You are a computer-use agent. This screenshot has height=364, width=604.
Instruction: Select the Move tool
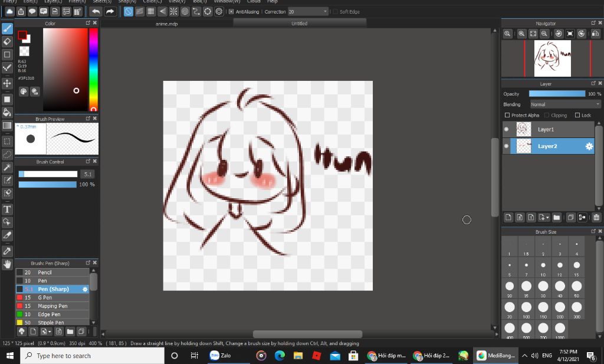[7, 83]
